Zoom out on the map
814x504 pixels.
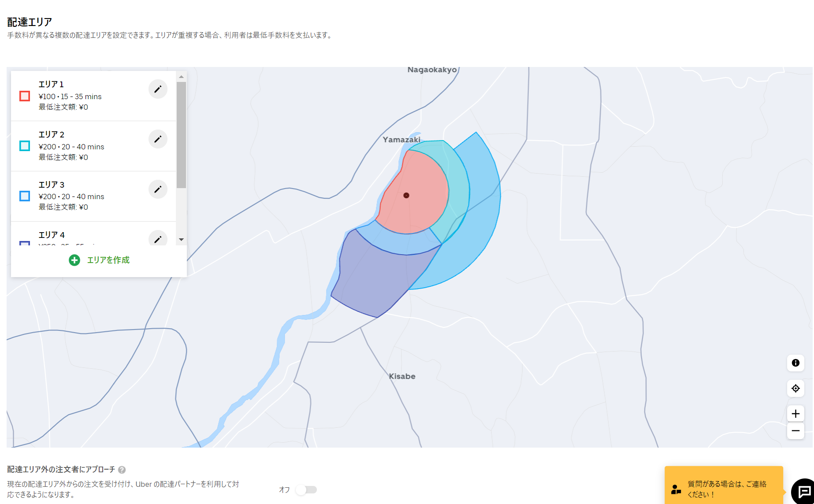795,431
